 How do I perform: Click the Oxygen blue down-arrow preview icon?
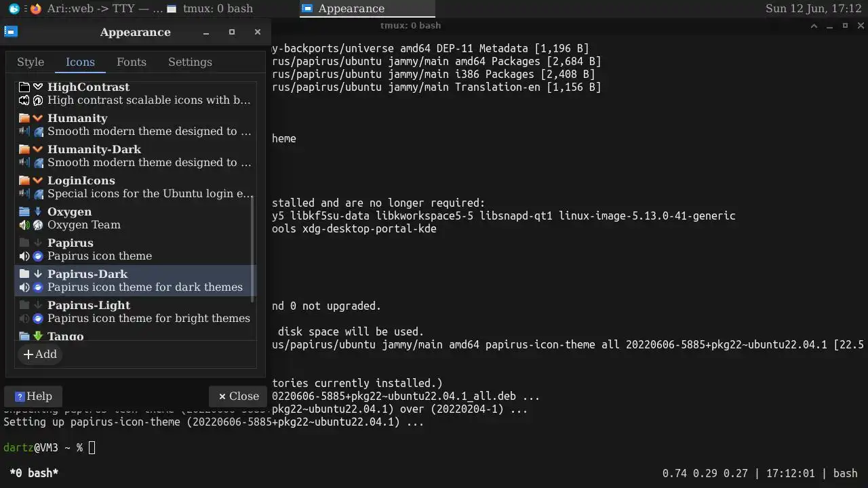click(38, 211)
